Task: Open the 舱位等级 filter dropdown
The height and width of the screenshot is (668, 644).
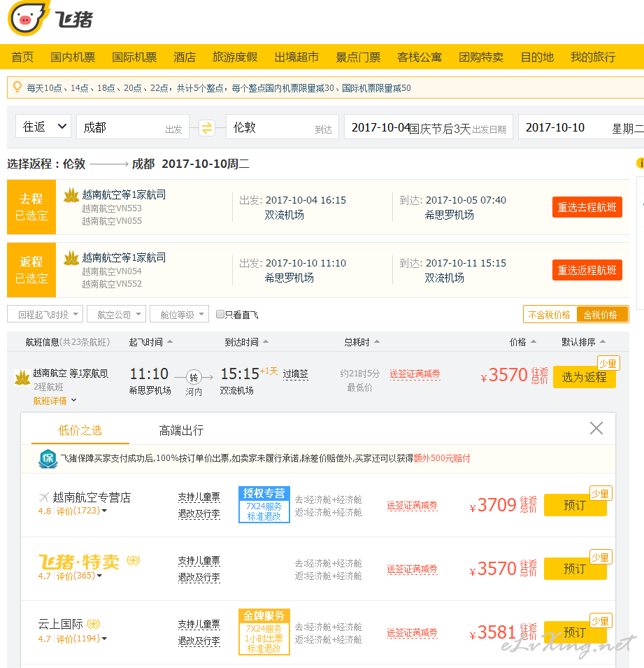Action: click(x=179, y=314)
